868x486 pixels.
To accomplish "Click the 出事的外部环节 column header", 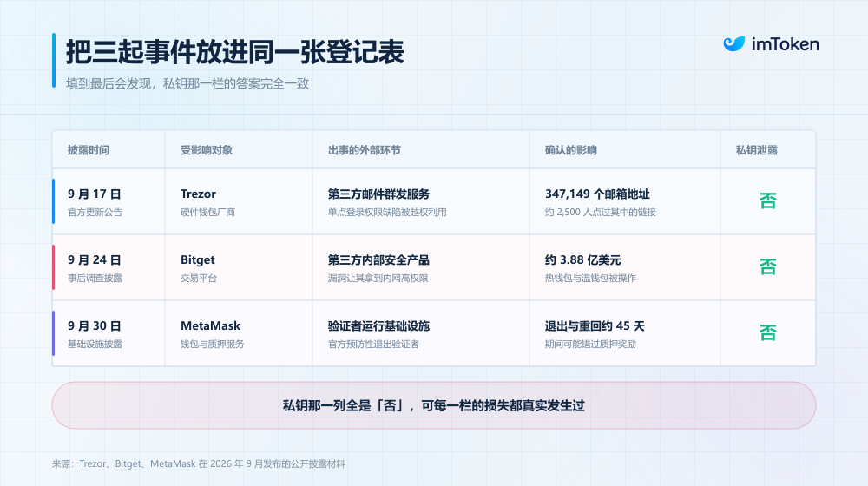I will click(365, 150).
